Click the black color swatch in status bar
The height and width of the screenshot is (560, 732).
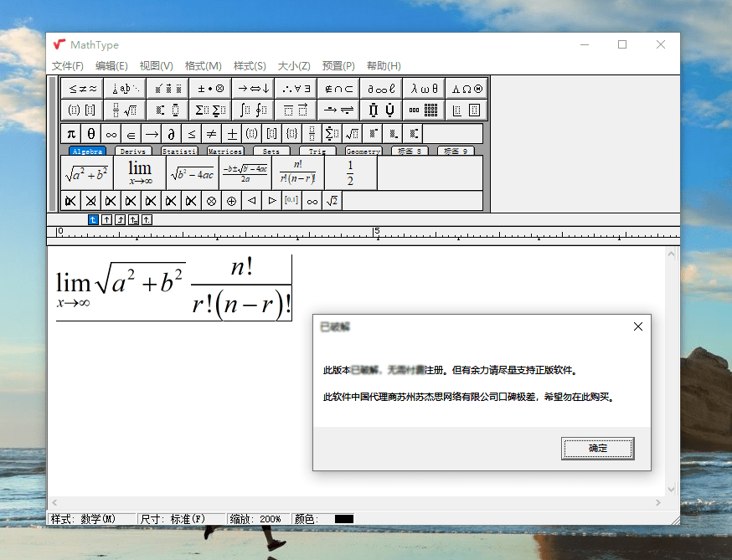(x=344, y=519)
